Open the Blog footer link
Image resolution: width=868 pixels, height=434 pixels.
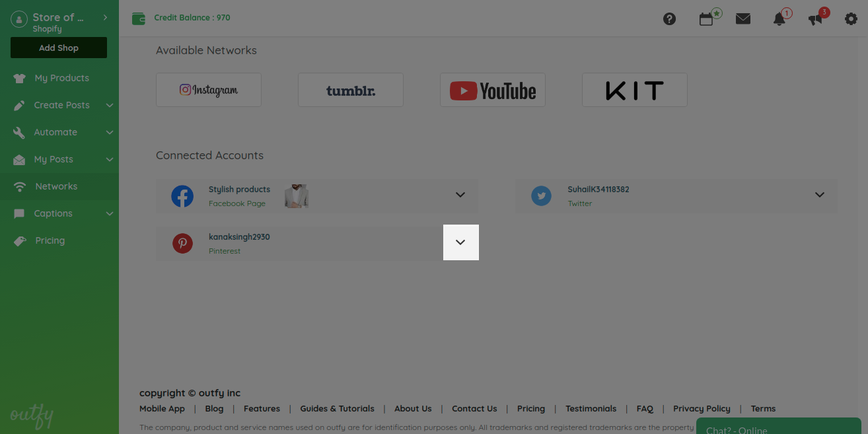coord(214,409)
